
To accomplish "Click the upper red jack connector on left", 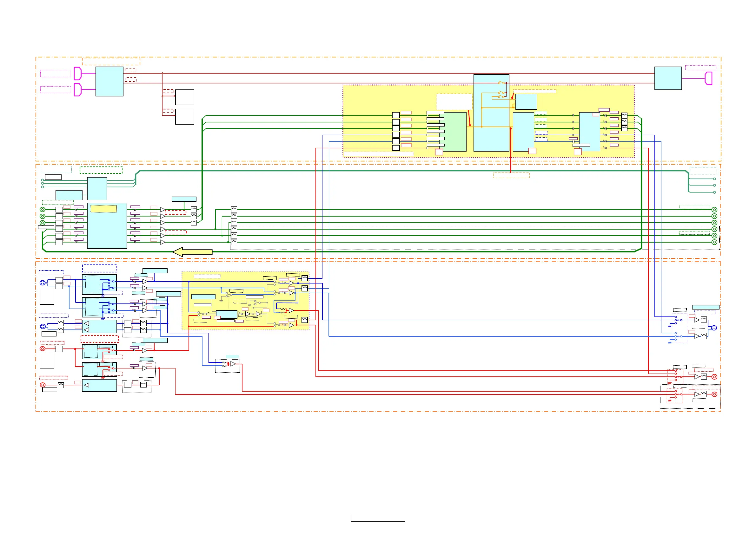I will click(43, 348).
